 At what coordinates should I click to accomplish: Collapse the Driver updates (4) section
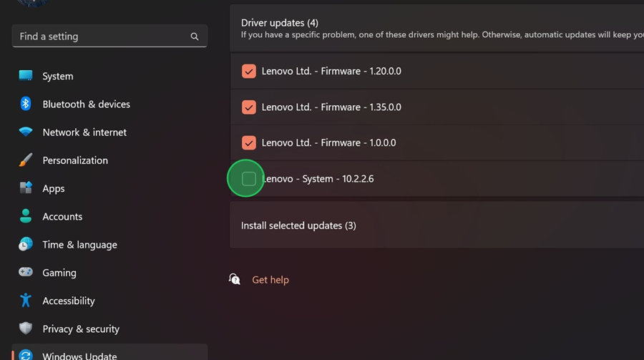pos(436,29)
